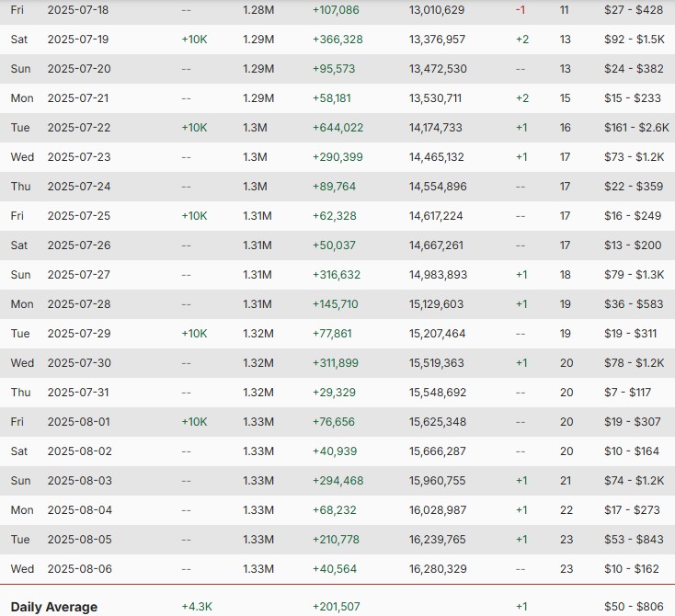Click total views 14,983,893
The width and height of the screenshot is (675, 616).
click(x=438, y=275)
